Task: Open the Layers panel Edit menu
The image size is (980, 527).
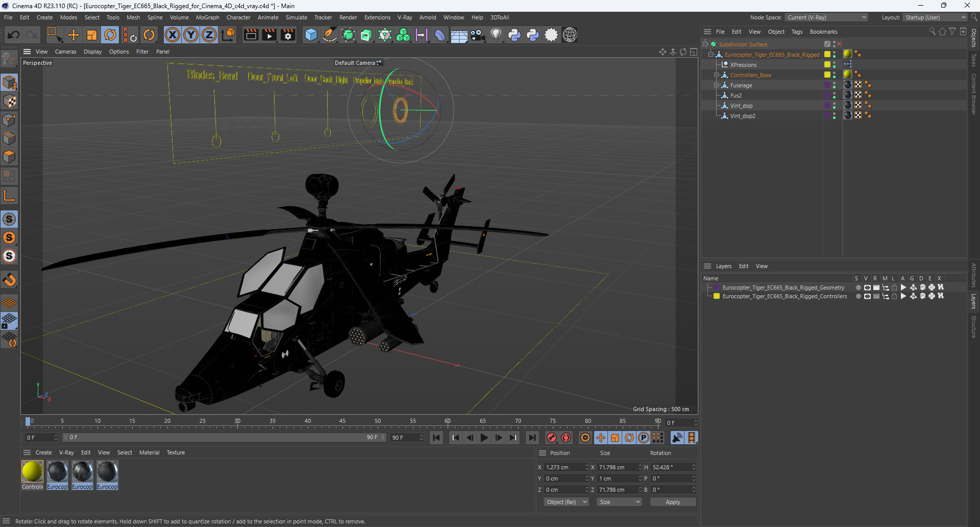Action: (744, 266)
